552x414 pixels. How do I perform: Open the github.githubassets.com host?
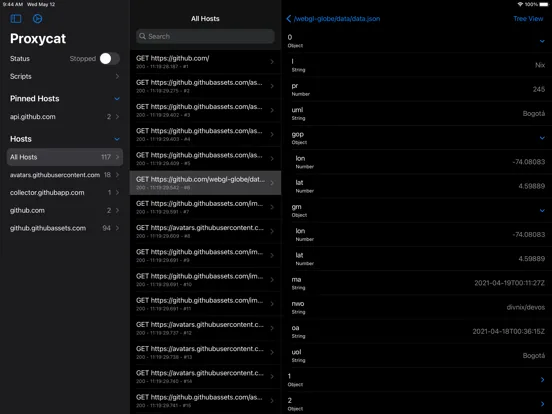pos(65,228)
